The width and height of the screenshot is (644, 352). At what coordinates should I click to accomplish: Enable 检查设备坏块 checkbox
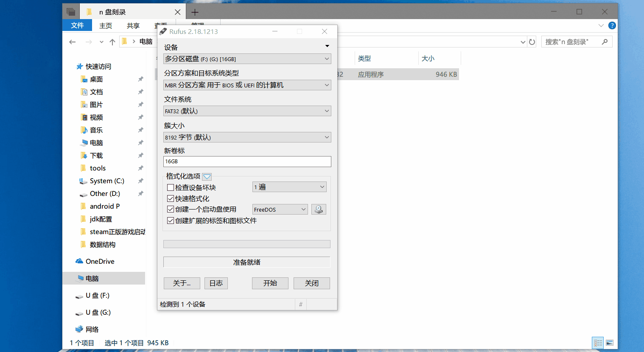171,187
